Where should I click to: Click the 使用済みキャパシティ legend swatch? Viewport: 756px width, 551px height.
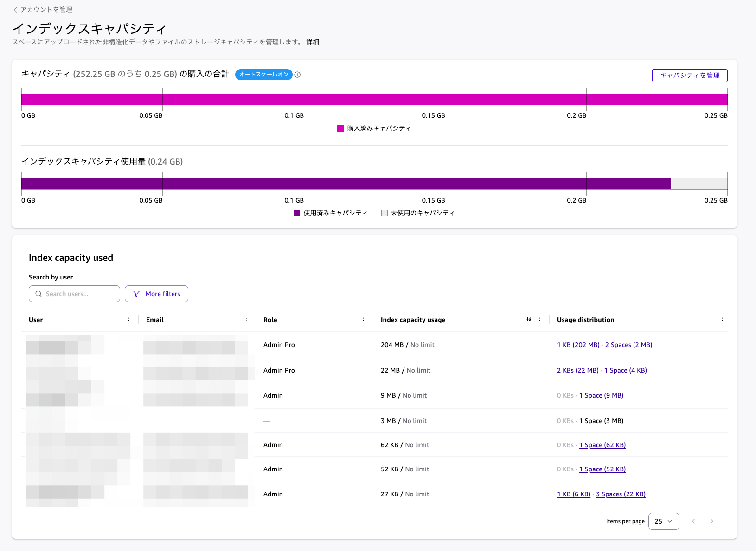click(x=297, y=213)
